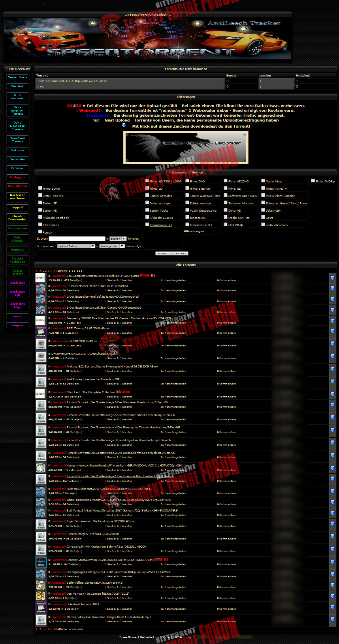Open the Upload-Datum sort dropdown
This screenshot has height=644, width=339.
(x=76, y=246)
